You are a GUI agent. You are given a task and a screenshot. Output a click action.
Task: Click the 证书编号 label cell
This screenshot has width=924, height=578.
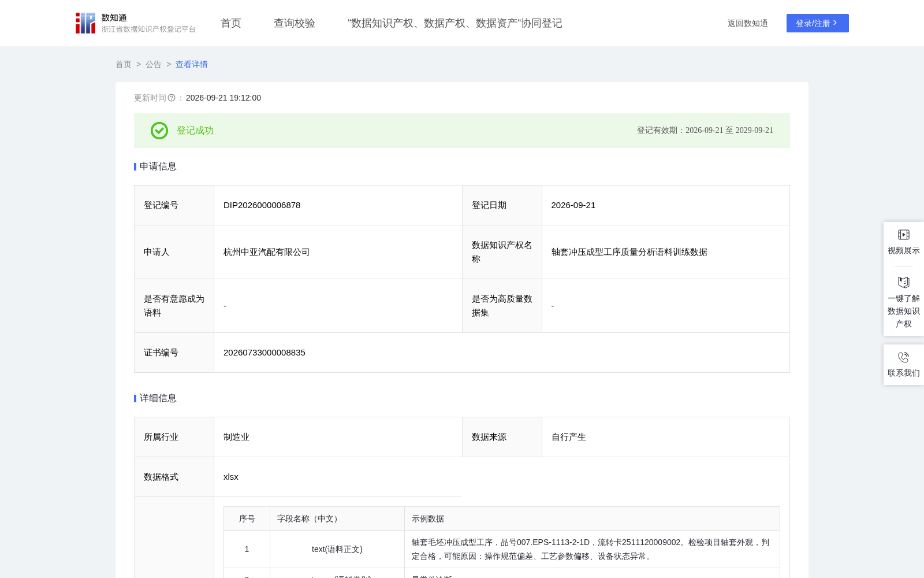point(174,353)
